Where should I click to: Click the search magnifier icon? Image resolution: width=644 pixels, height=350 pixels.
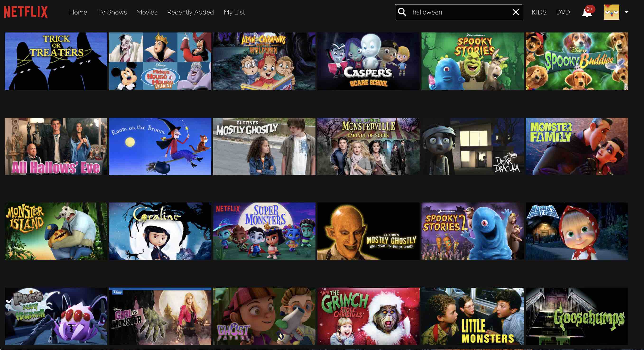tap(402, 12)
